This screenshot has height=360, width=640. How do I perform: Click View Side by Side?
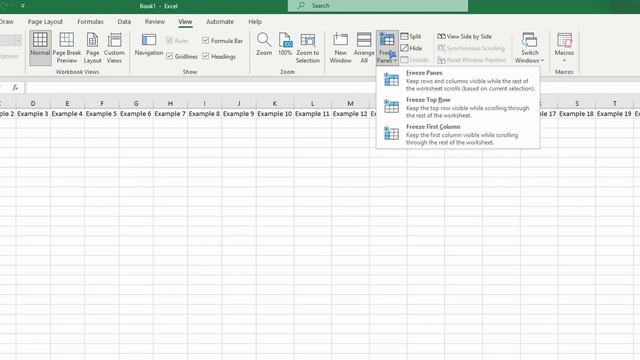(464, 36)
